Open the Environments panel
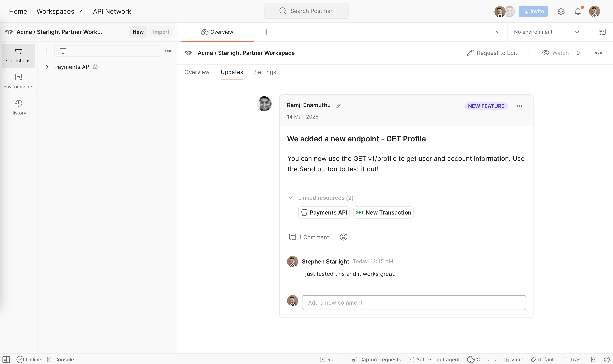The width and height of the screenshot is (613, 364). coord(18,81)
